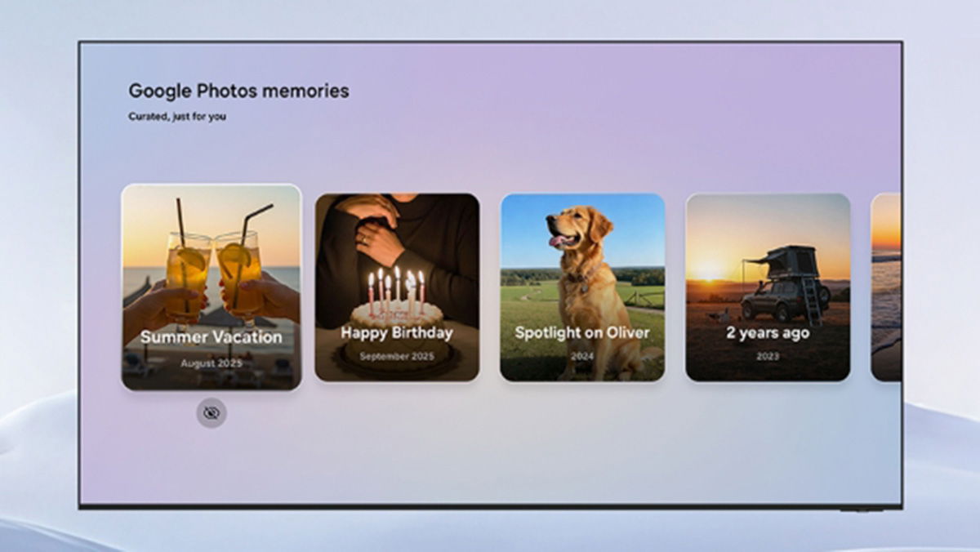The width and height of the screenshot is (980, 552).
Task: Click the August 2025 date label
Action: tap(211, 363)
